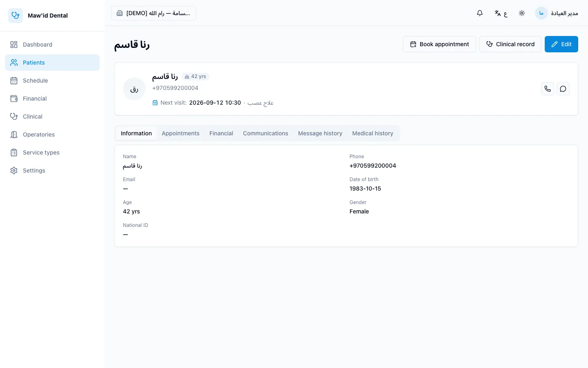Open Operatories in sidebar
Viewport: 588px width, 368px height.
(52, 135)
